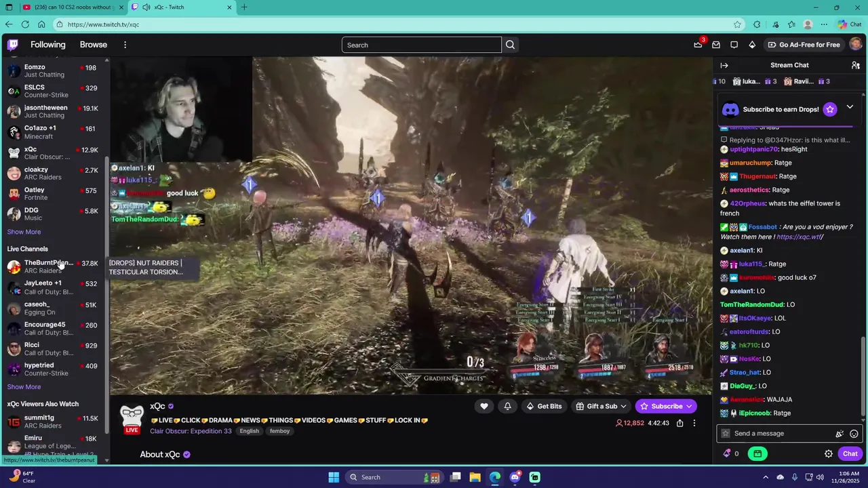Screen dimensions: 868x488
Task: Open the xqc.wtf link in chat
Action: point(800,237)
